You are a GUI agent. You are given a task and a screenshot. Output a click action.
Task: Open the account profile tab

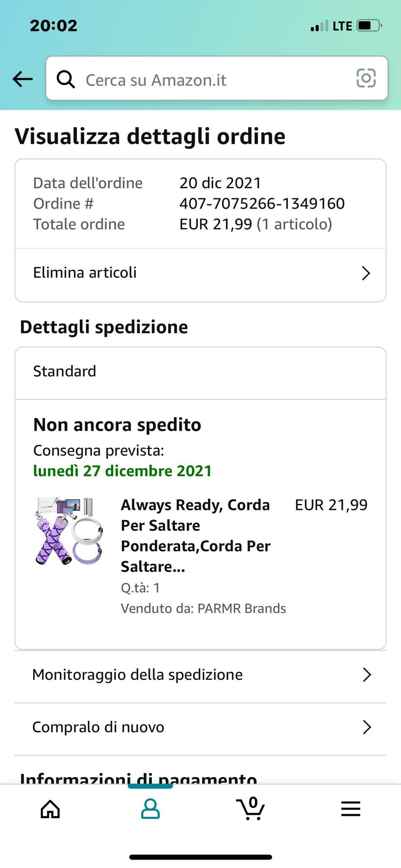(150, 809)
